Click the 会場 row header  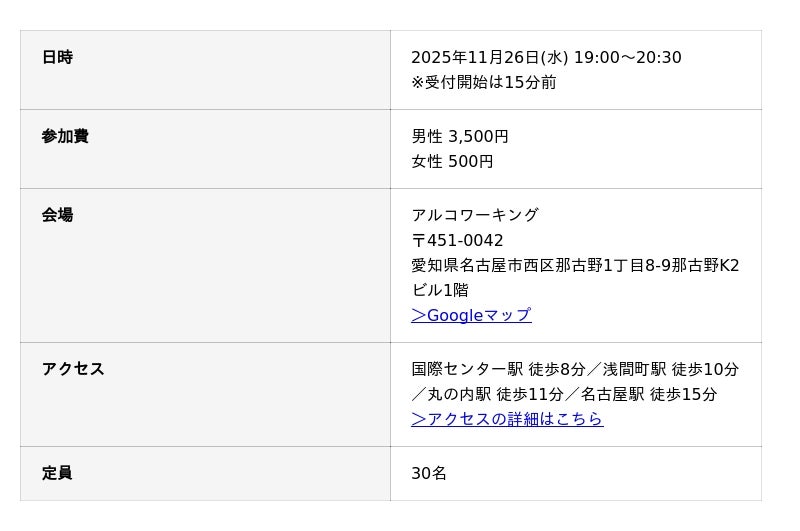pos(57,216)
